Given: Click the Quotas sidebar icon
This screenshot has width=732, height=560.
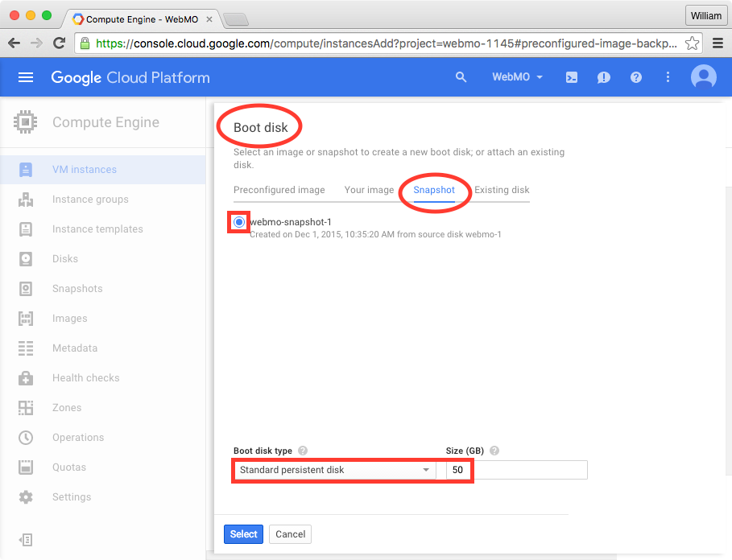Looking at the screenshot, I should click(x=26, y=467).
